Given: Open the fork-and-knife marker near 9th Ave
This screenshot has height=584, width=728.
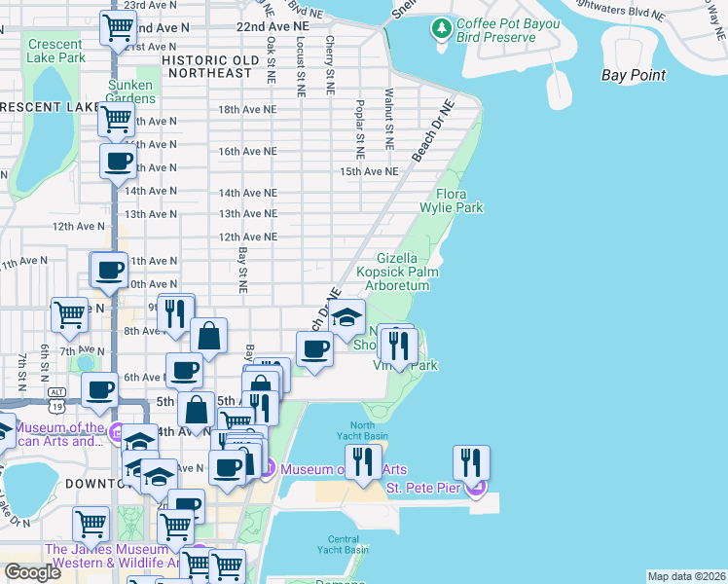Looking at the screenshot, I should (x=175, y=316).
